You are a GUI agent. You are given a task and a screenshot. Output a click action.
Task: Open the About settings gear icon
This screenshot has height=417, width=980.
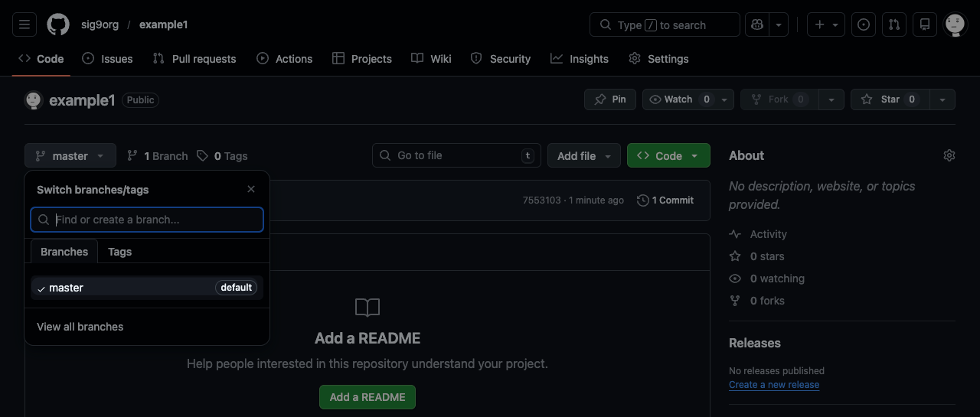point(949,155)
